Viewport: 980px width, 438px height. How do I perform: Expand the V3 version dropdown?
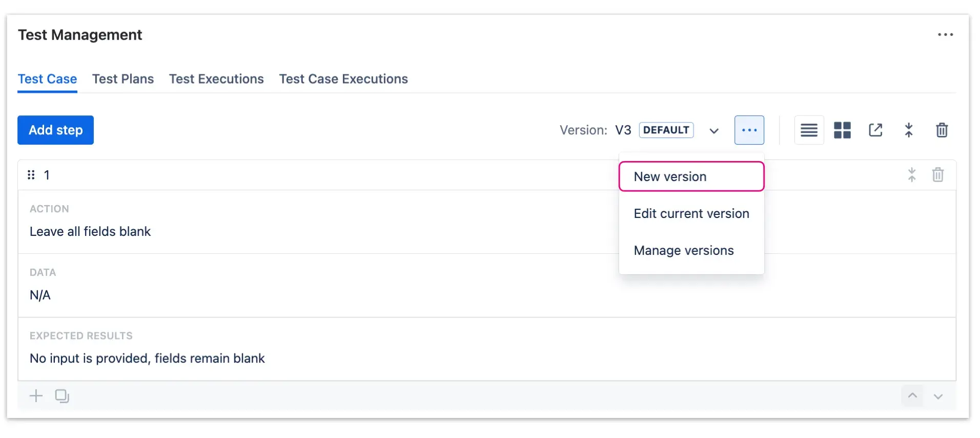pos(714,131)
